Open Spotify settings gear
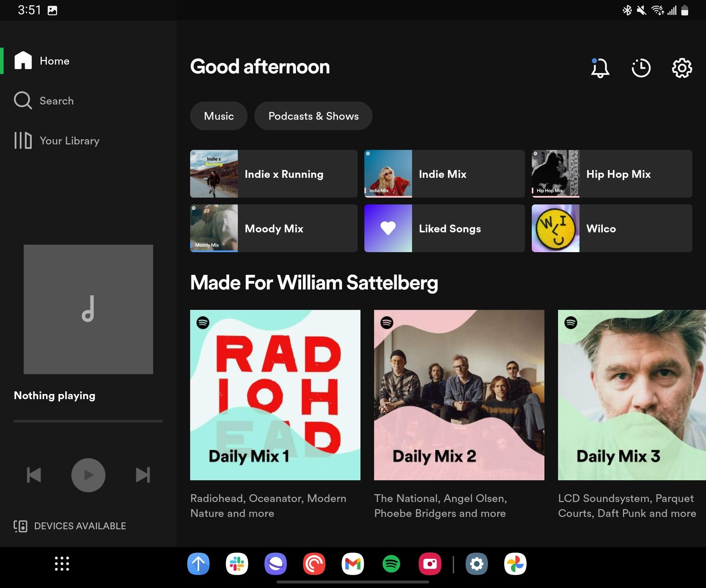 click(682, 67)
